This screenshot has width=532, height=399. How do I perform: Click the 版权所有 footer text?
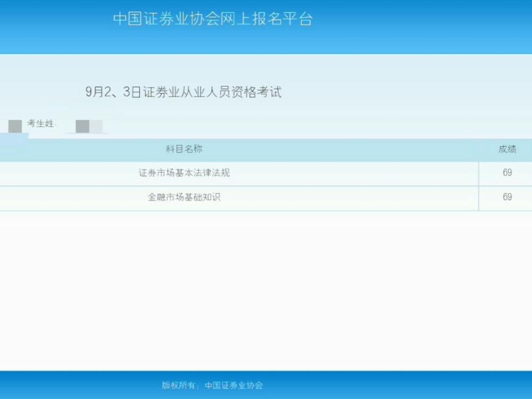click(178, 386)
